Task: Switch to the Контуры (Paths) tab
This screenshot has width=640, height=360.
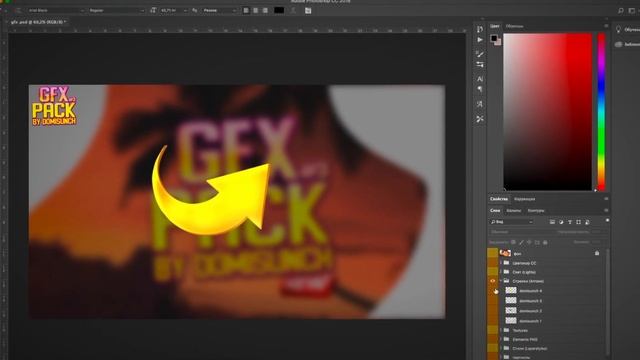Action: pos(536,211)
